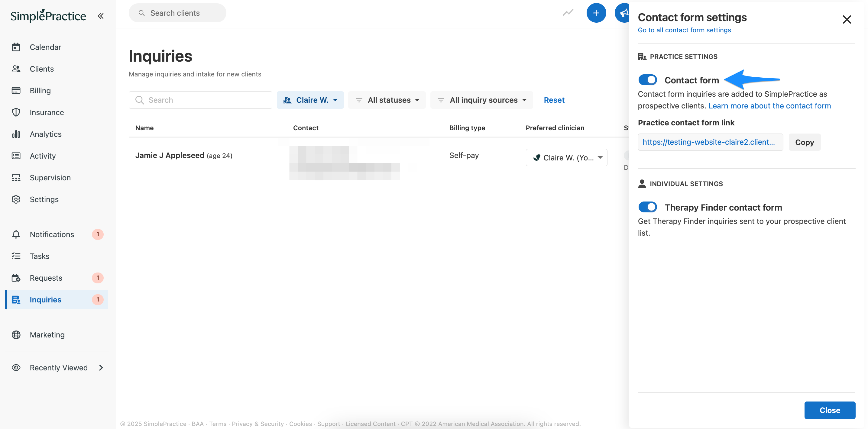Image resolution: width=868 pixels, height=429 pixels.
Task: Open Insurance in the sidebar
Action: pyautogui.click(x=47, y=112)
